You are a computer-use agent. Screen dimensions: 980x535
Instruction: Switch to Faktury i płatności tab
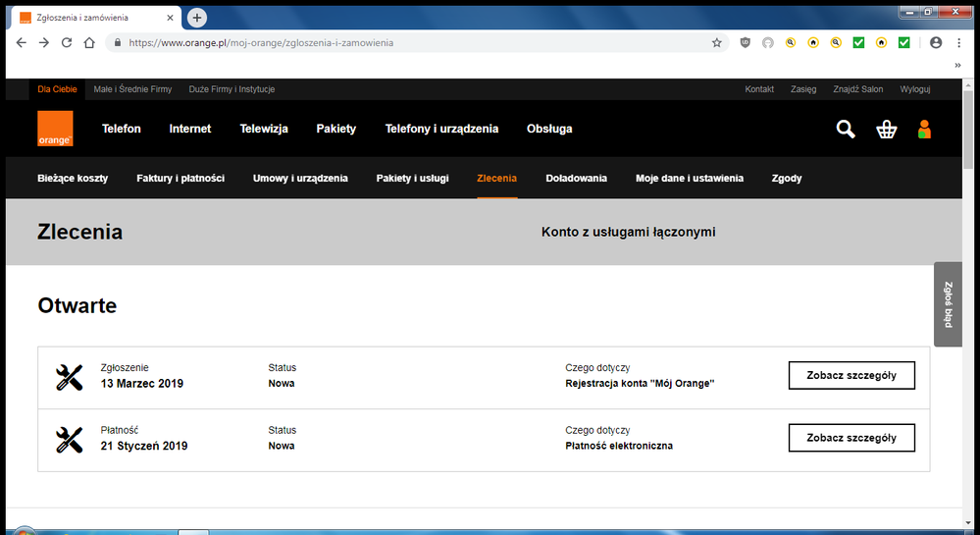[x=181, y=179]
